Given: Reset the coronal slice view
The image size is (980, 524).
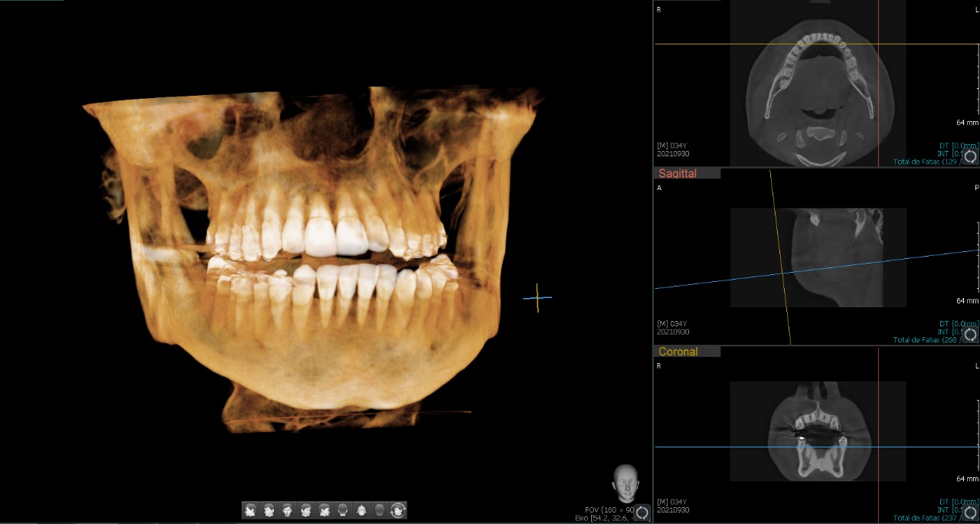Looking at the screenshot, I should pos(970,512).
